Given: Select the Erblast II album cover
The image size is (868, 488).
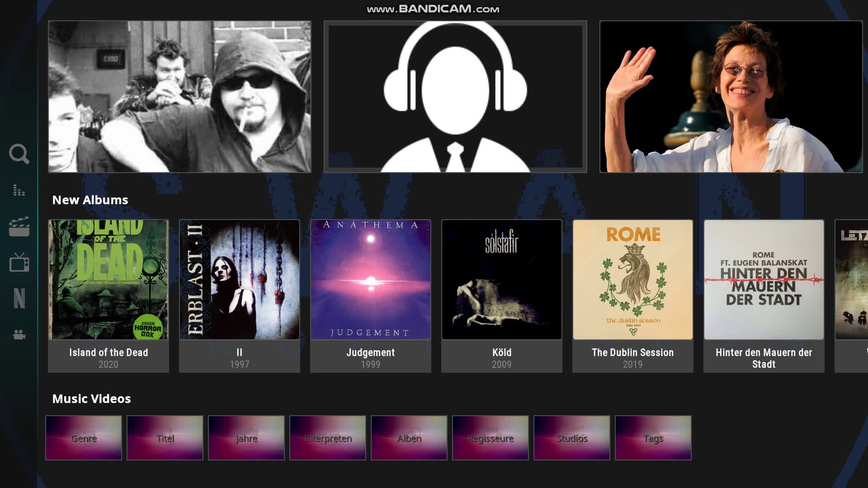Looking at the screenshot, I should click(x=240, y=280).
